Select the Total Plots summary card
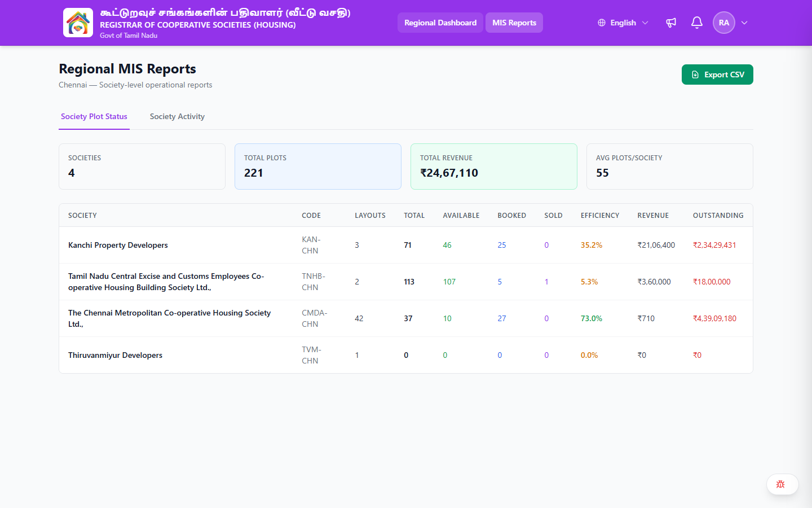 coord(318,167)
